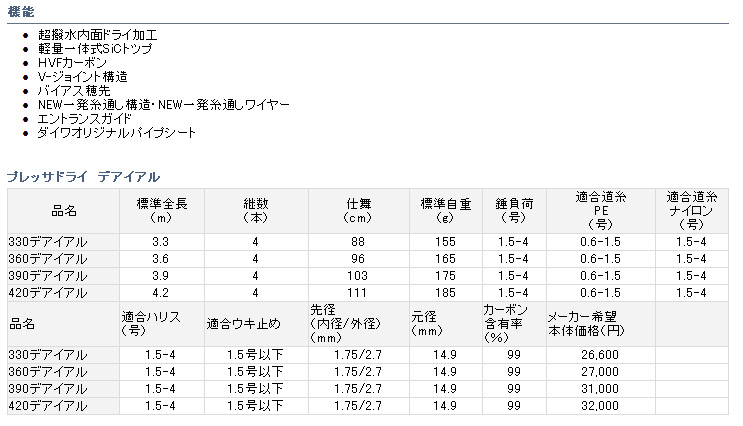The height and width of the screenshot is (426, 743).
Task: Select the 適合道糸 PE column header
Action: [x=600, y=211]
